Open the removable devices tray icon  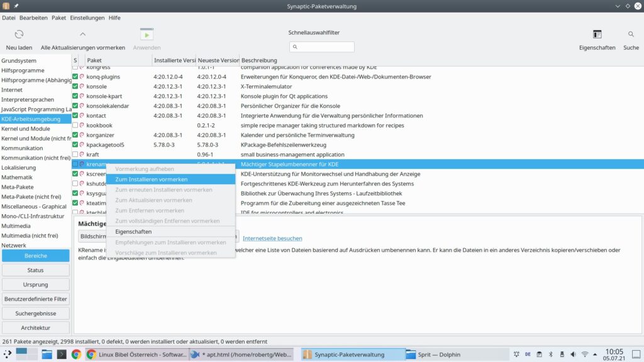(562, 354)
